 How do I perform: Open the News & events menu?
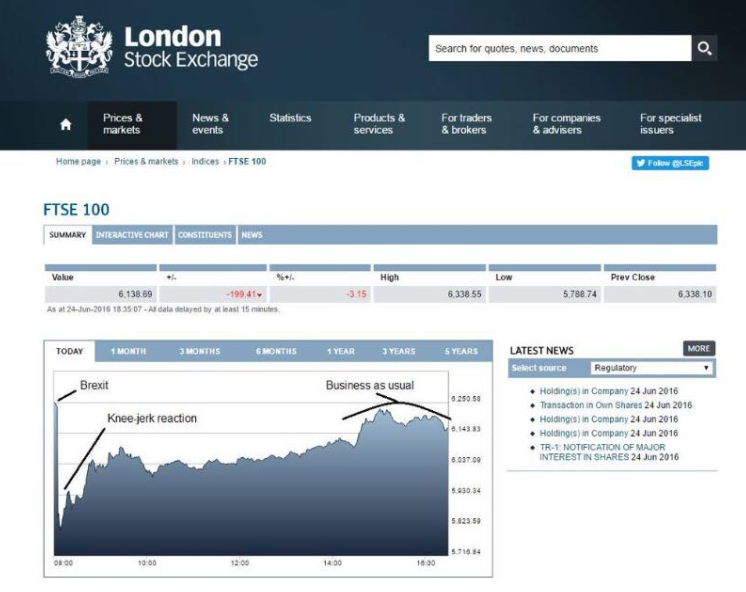[x=210, y=124]
